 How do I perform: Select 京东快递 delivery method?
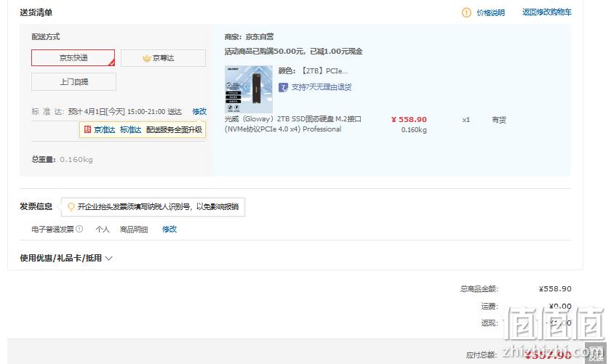73,57
